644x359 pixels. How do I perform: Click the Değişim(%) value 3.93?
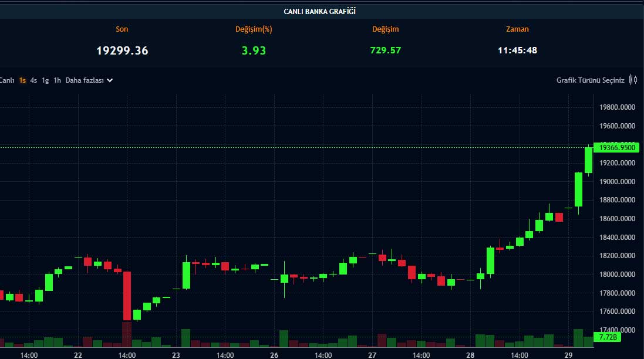(254, 50)
